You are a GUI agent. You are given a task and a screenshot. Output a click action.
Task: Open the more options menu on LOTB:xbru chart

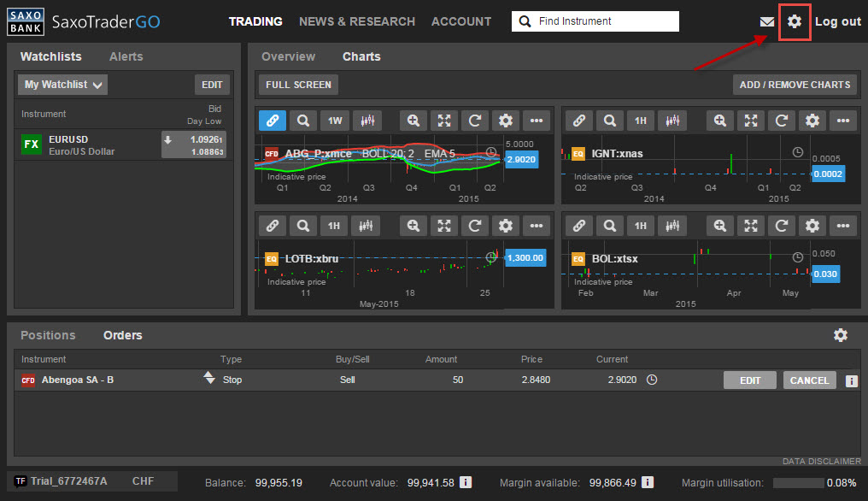(x=536, y=226)
